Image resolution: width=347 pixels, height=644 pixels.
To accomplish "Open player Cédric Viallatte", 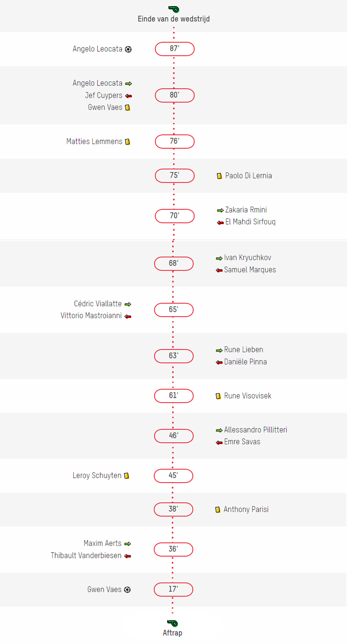I will (98, 304).
